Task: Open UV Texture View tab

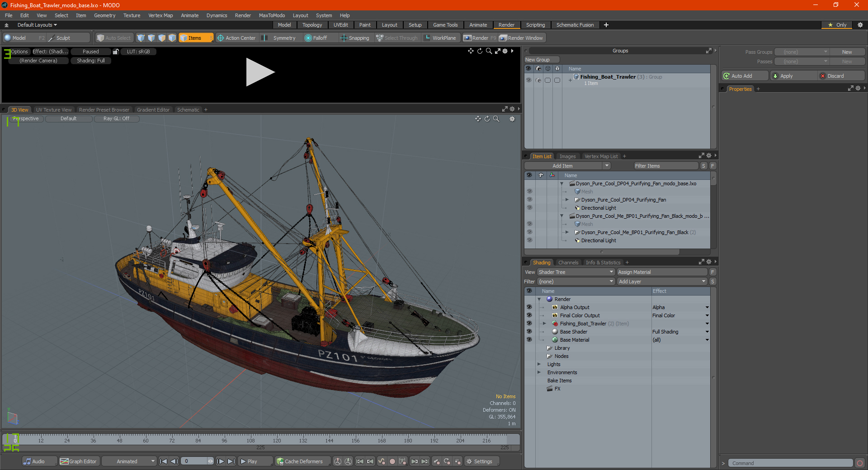Action: 54,110
